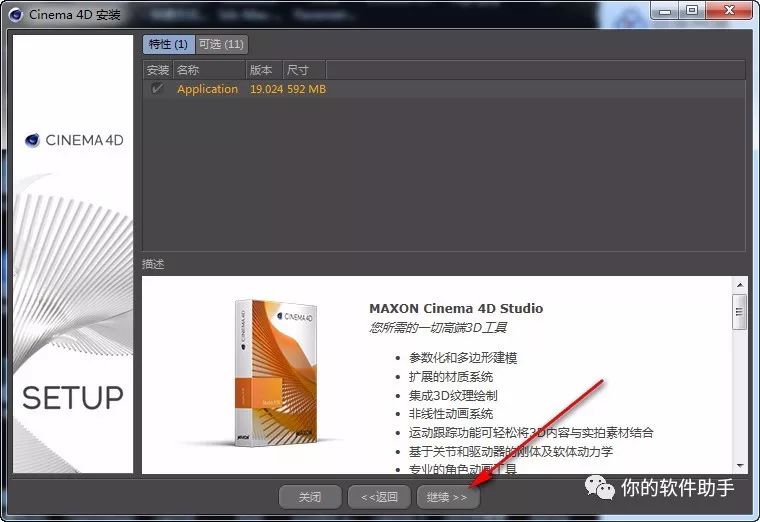Minimize the Cinema 4D installer window
This screenshot has height=522, width=760.
tap(665, 11)
